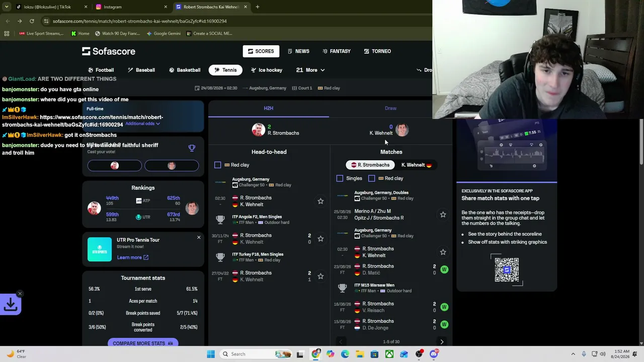Click the blue download icon overlay
Image resolution: width=644 pixels, height=362 pixels.
coord(10,304)
